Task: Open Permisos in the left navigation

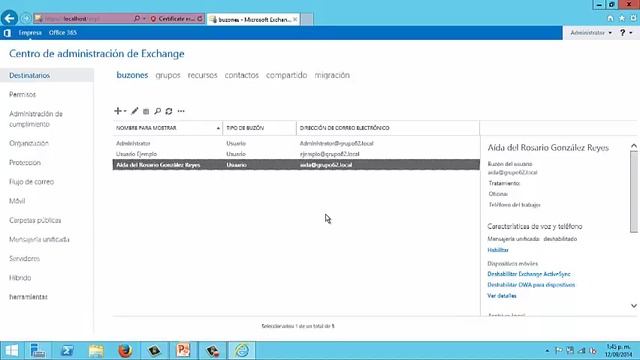Action: click(22, 94)
